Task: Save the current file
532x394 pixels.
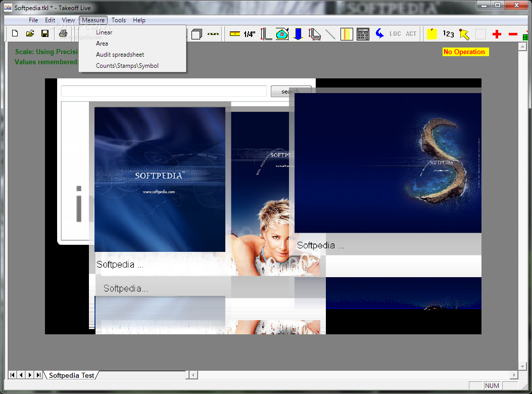Action: click(45, 33)
